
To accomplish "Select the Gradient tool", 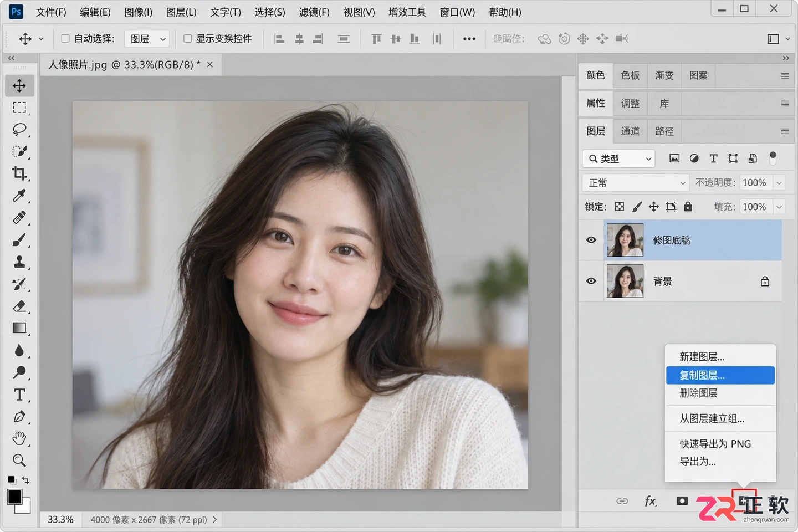I will click(19, 328).
